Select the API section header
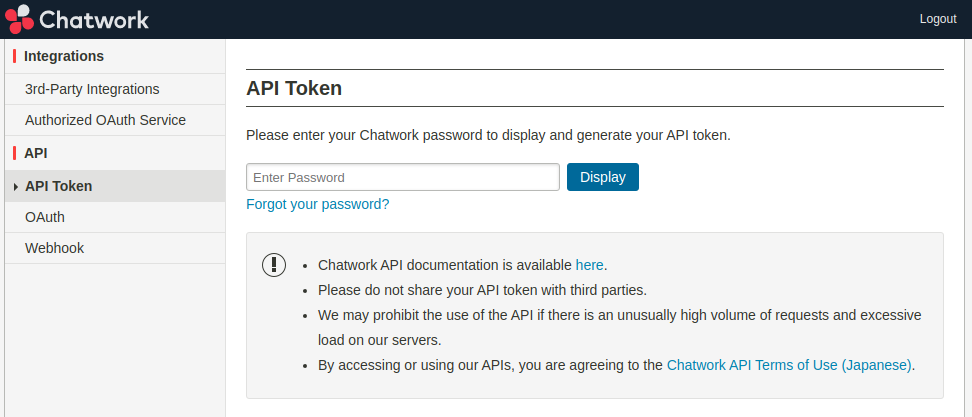972x417 pixels. (36, 153)
